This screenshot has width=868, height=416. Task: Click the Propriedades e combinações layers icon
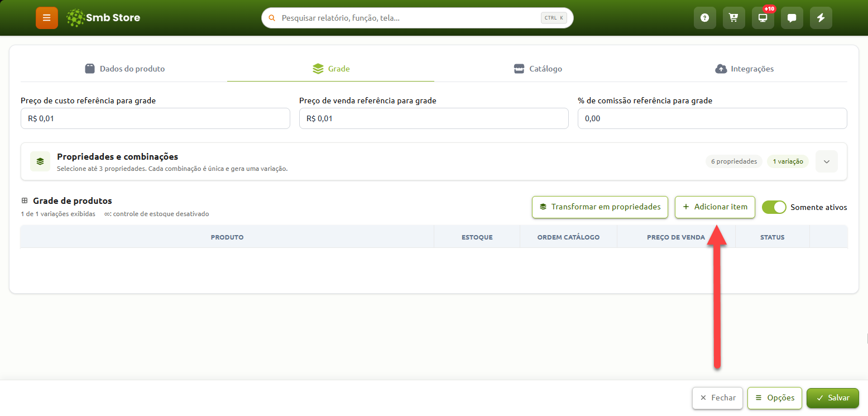[40, 161]
